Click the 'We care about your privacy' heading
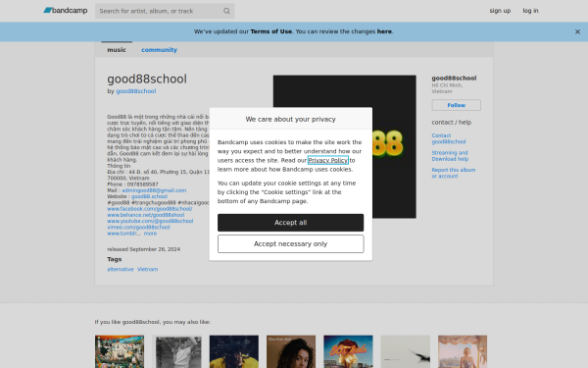This screenshot has height=368, width=588. (x=291, y=119)
